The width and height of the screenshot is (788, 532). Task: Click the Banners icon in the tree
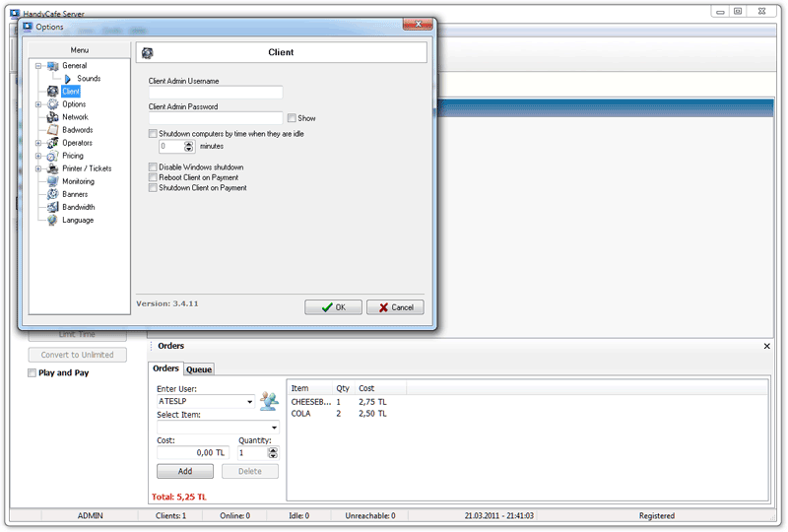52,194
